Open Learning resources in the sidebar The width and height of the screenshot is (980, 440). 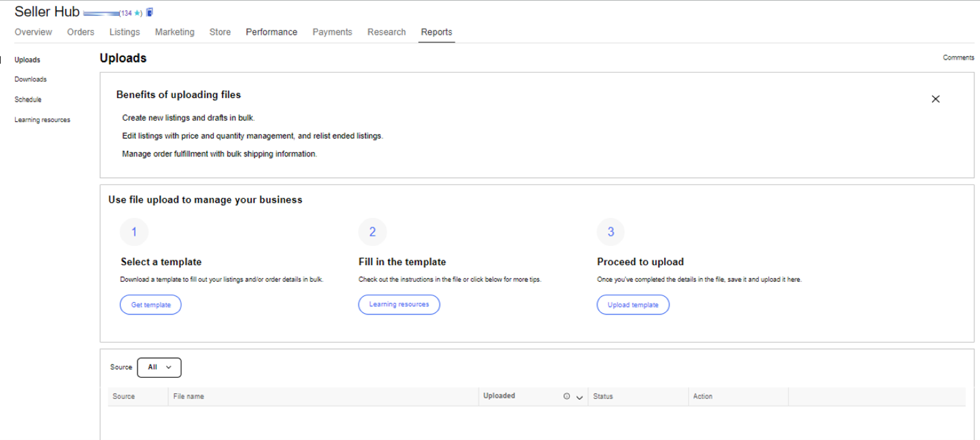(42, 120)
